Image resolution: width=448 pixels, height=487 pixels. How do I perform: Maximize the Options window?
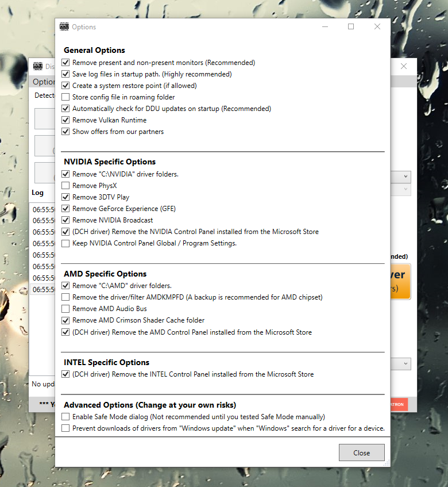(x=351, y=26)
